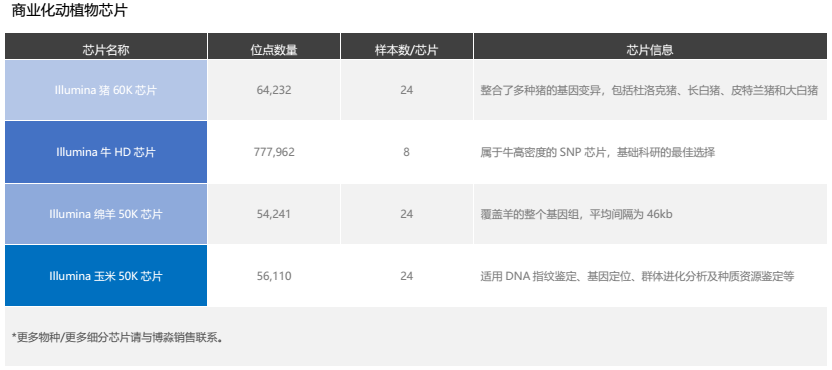Select the Illumina 牛 HD 芯片 cell
Viewport: 832px width, 370px height.
[x=106, y=152]
